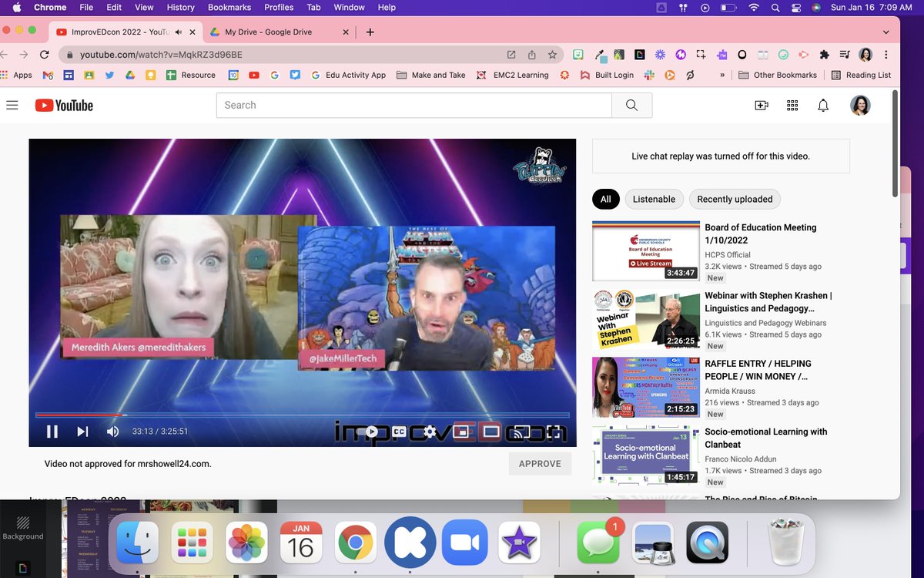Mute the video volume speaker icon
924x578 pixels.
coord(112,432)
